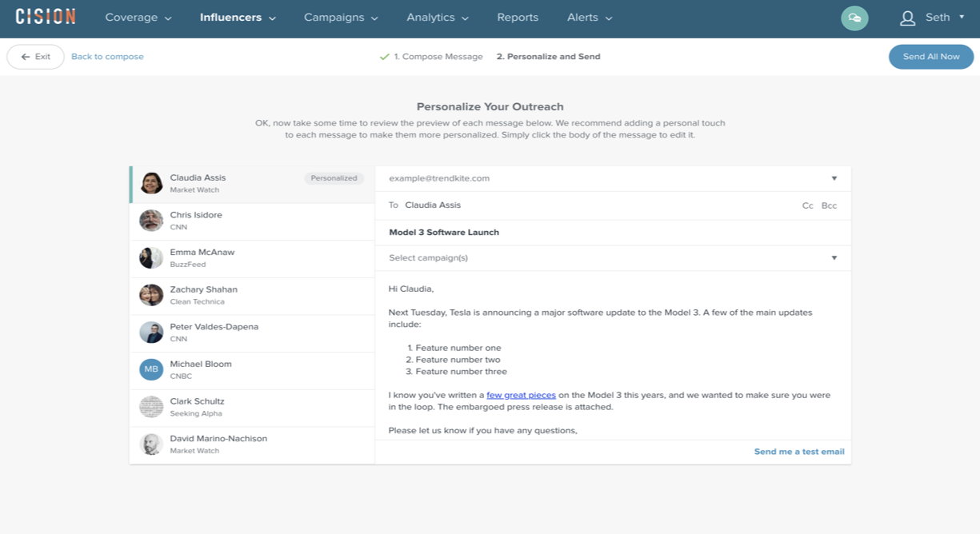Click David Marino-Nachison avatar photo
This screenshot has height=534, width=980.
coord(151,444)
